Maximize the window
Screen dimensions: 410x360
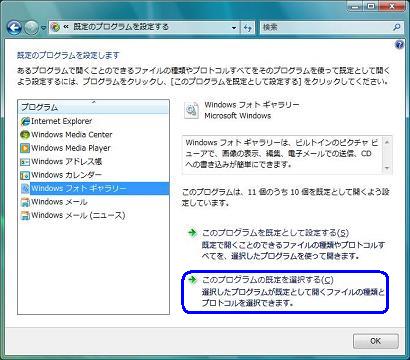[x=371, y=6]
